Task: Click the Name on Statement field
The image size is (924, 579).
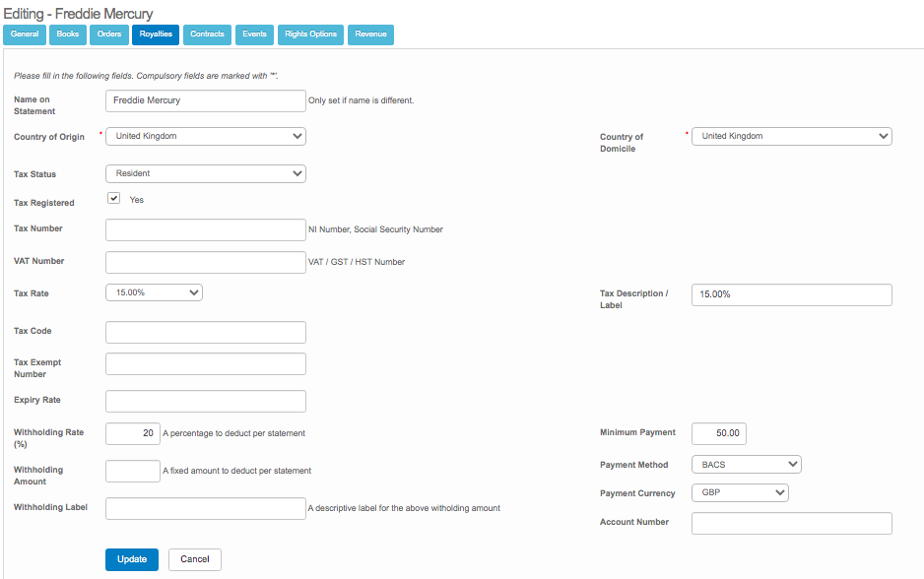Action: coord(206,100)
